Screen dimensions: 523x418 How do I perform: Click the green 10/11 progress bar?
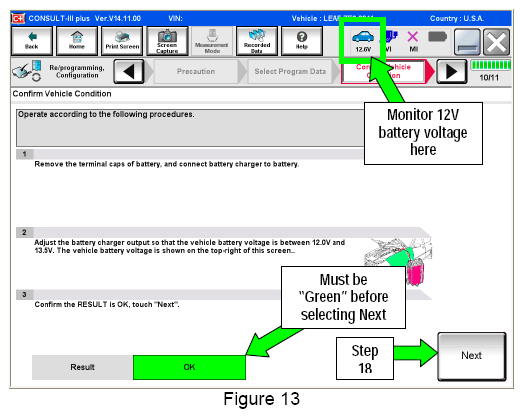pos(490,65)
